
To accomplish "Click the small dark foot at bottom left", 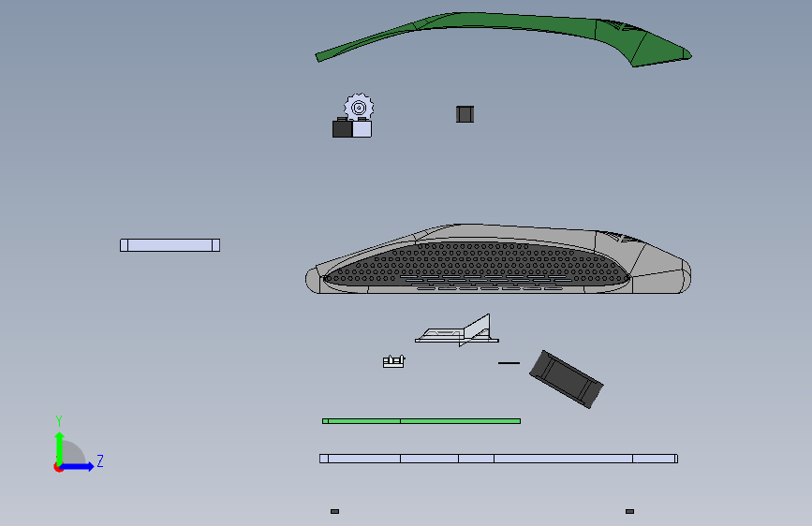I will point(335,512).
